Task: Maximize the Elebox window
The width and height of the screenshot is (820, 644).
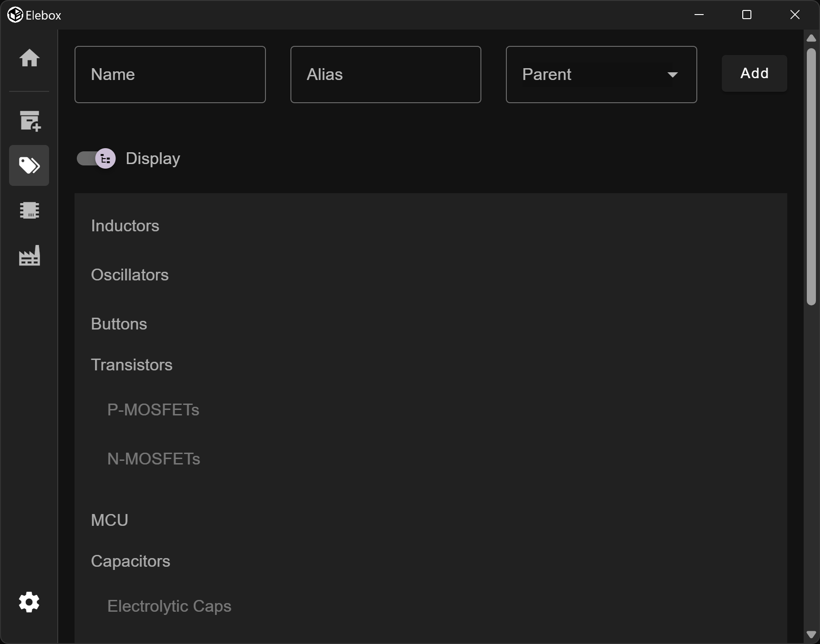Action: coord(746,15)
